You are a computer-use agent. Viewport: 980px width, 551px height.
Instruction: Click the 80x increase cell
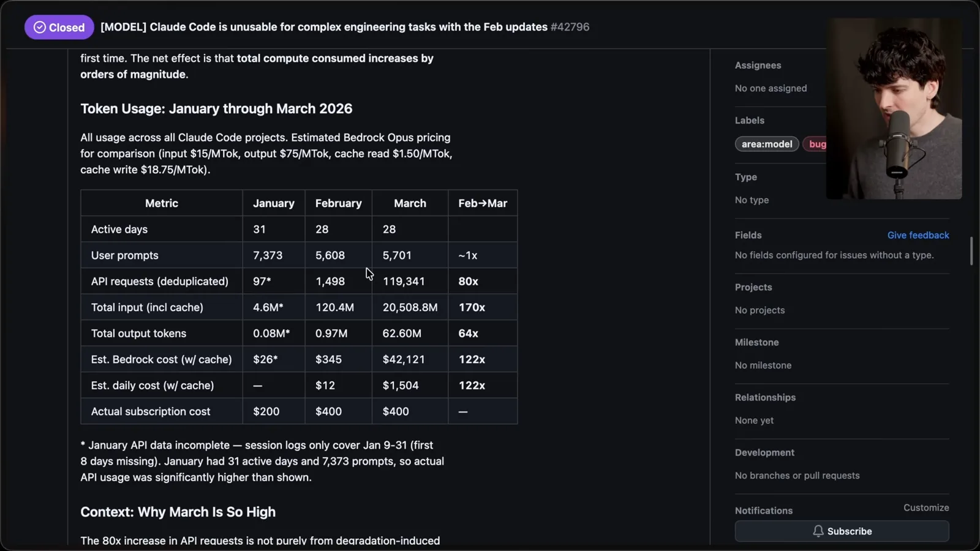point(483,282)
